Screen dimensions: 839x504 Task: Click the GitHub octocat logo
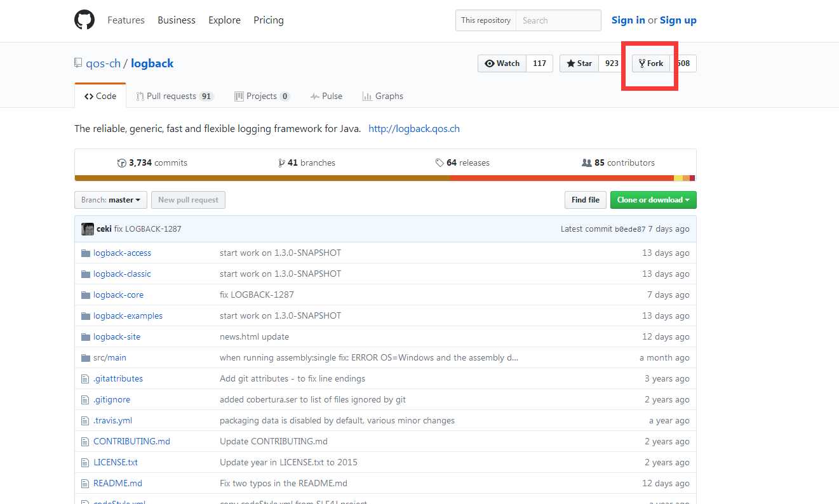[84, 20]
